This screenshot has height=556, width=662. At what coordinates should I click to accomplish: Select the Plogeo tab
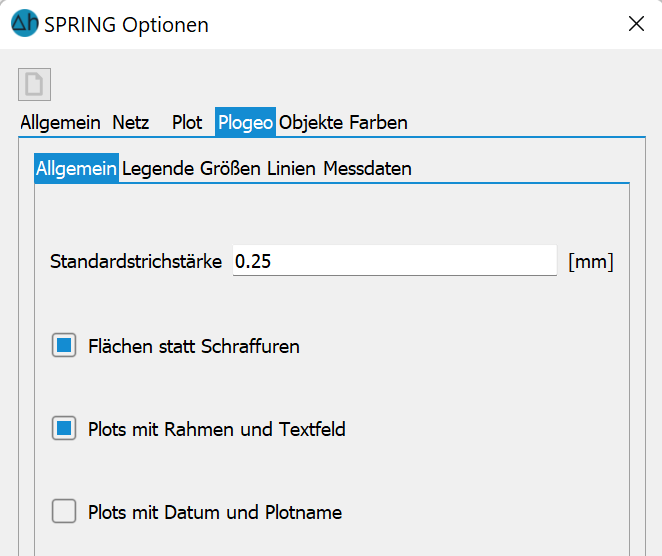point(245,122)
